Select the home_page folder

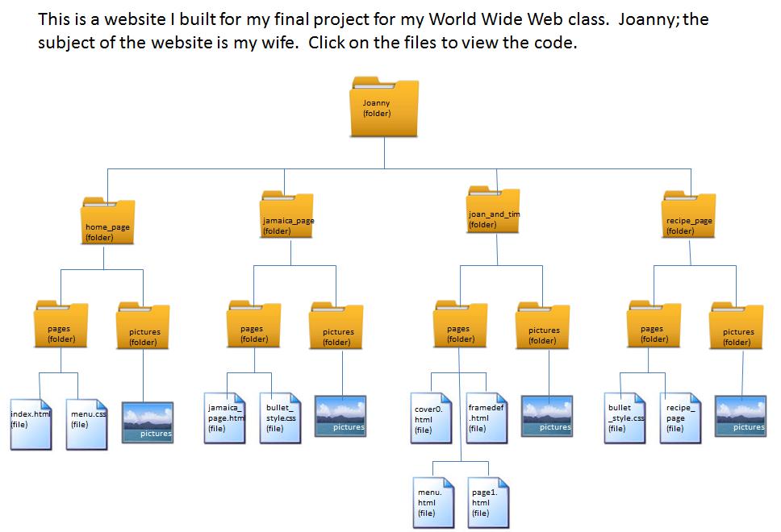(x=105, y=223)
